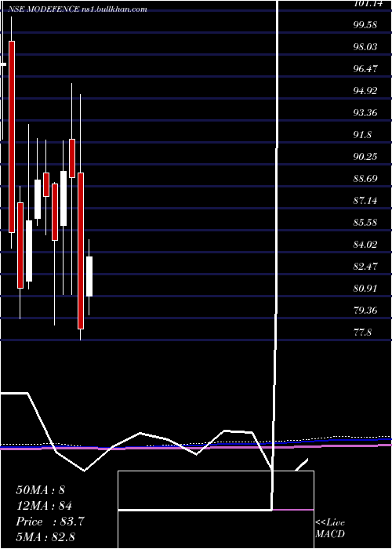This screenshot has width=392, height=549.
Task: Click the 87.14 price axis label
Action: pyautogui.click(x=365, y=201)
